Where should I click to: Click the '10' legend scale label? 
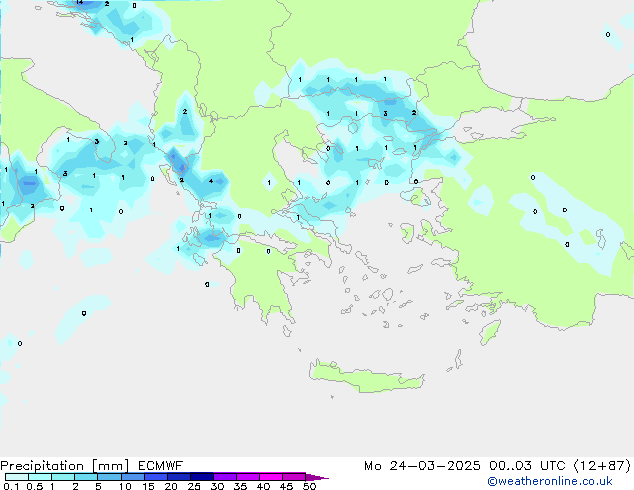pyautogui.click(x=125, y=486)
